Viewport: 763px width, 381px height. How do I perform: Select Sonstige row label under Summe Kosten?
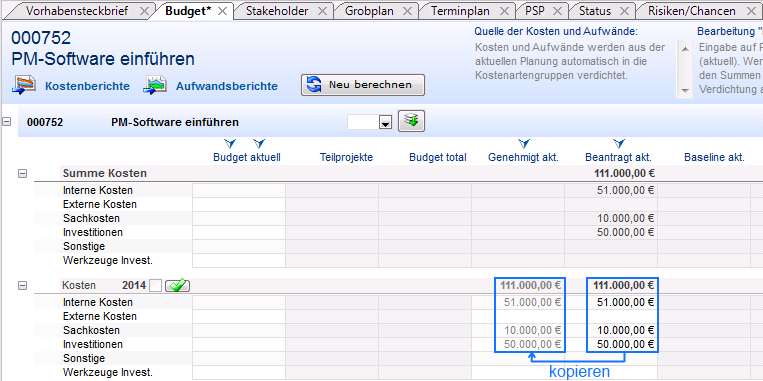[84, 247]
